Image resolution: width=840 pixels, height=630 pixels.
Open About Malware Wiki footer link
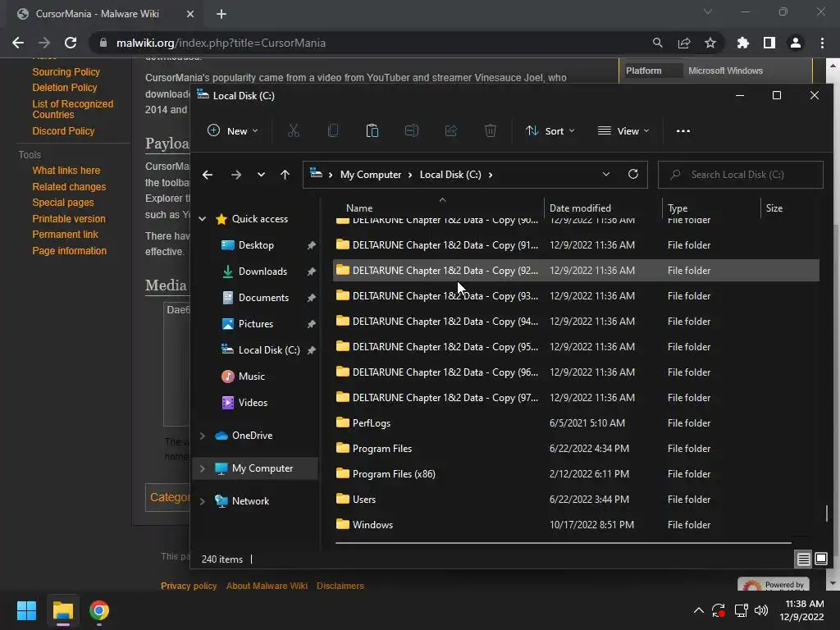[267, 586]
